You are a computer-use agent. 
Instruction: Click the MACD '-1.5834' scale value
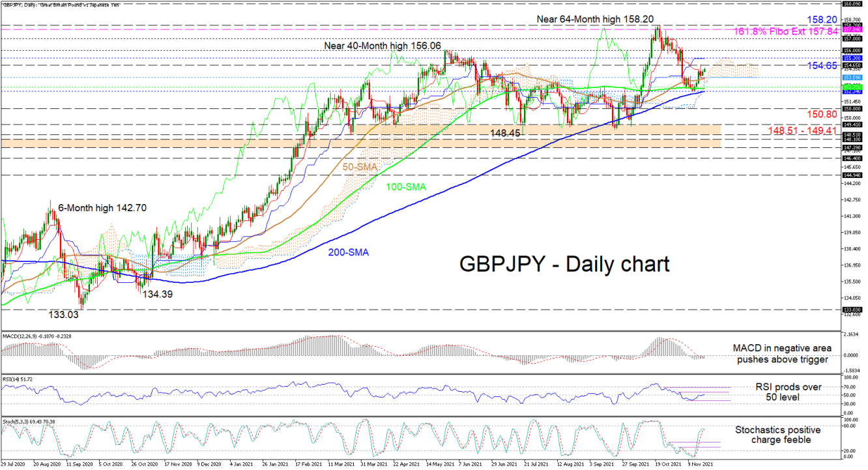click(851, 370)
